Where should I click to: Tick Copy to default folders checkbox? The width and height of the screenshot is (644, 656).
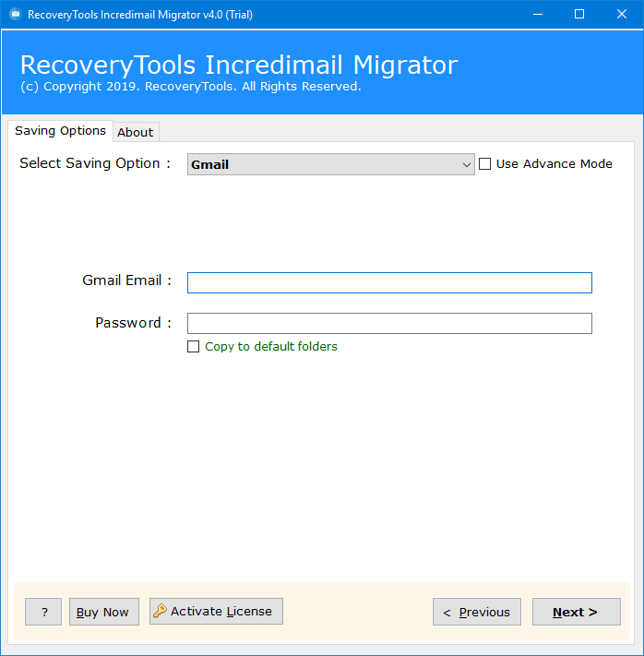point(193,346)
